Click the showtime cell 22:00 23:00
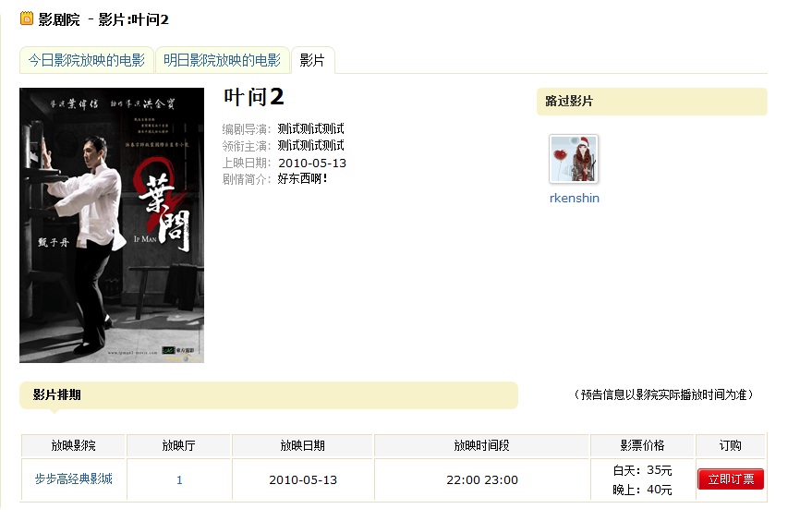 [482, 480]
